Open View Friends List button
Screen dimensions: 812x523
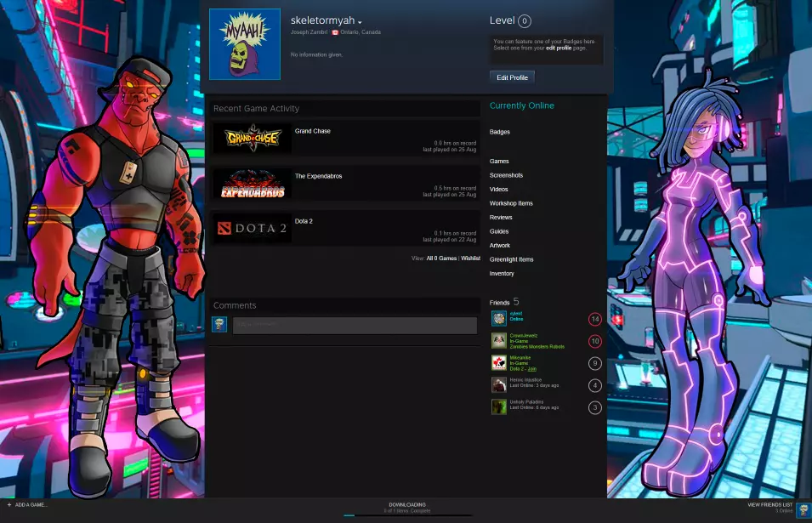769,505
